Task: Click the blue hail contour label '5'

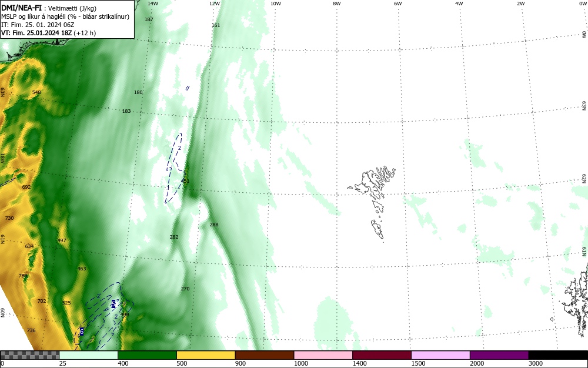Action: 113,304
